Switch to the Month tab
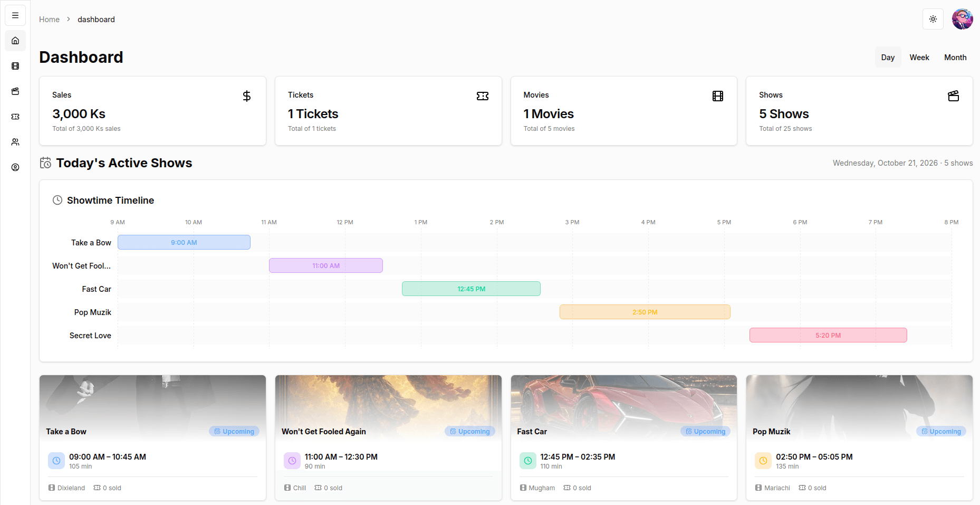The image size is (980, 505). coord(955,58)
